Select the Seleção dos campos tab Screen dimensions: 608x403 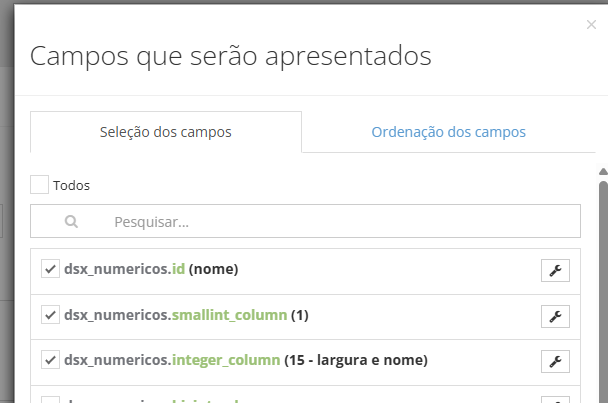166,132
